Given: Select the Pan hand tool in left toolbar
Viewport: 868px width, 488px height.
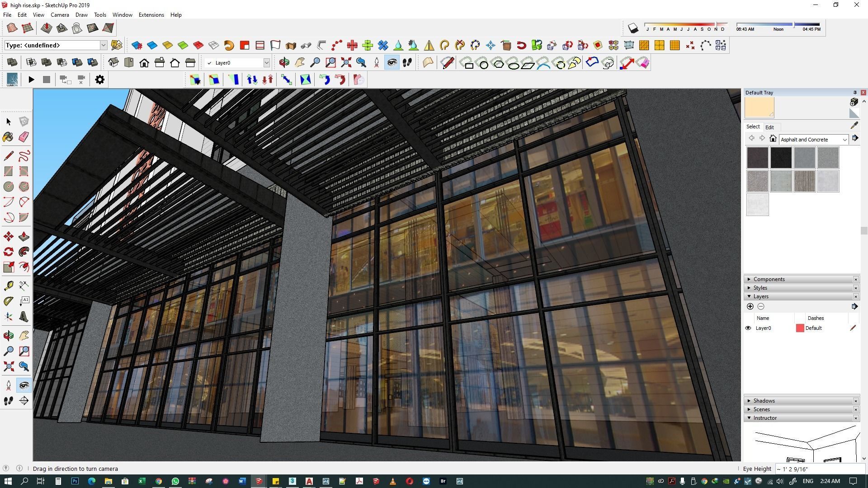Looking at the screenshot, I should pos(24,335).
